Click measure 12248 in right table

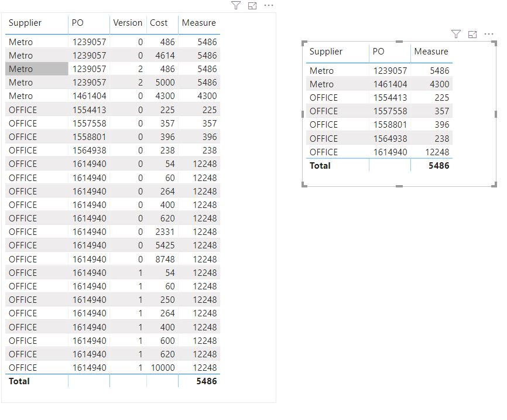pyautogui.click(x=437, y=152)
